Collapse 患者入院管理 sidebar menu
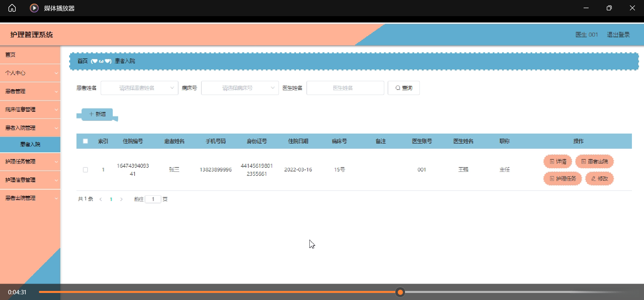This screenshot has width=644, height=300. pyautogui.click(x=30, y=128)
